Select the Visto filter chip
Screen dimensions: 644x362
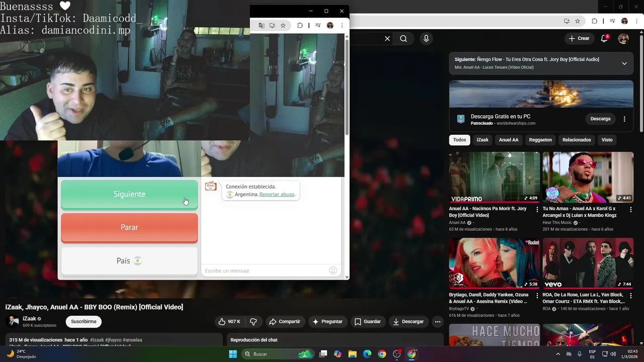pyautogui.click(x=607, y=140)
